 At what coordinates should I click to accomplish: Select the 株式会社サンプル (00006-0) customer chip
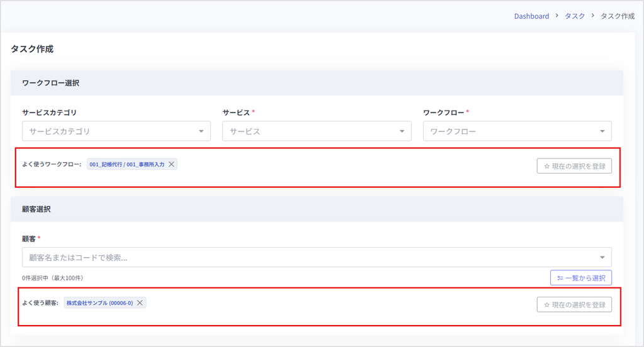(x=100, y=303)
